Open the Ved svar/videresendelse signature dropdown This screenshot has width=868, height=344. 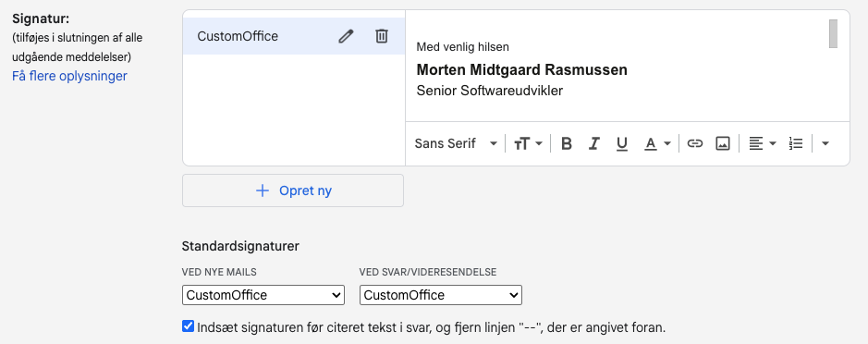[x=441, y=295]
